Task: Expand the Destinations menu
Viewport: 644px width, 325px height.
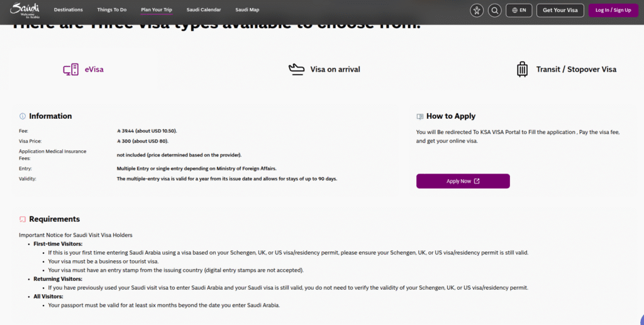Action: coord(68,10)
